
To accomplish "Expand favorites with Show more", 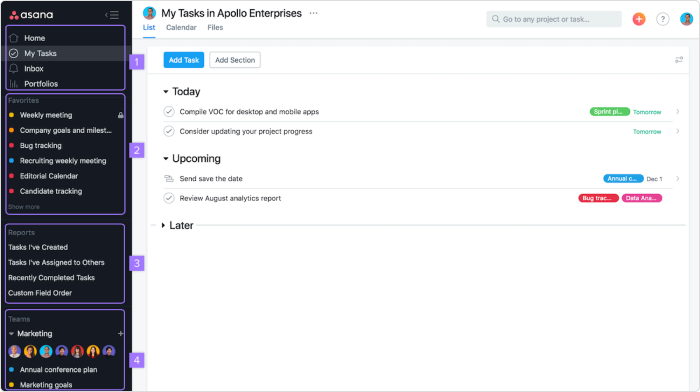I will tap(24, 207).
